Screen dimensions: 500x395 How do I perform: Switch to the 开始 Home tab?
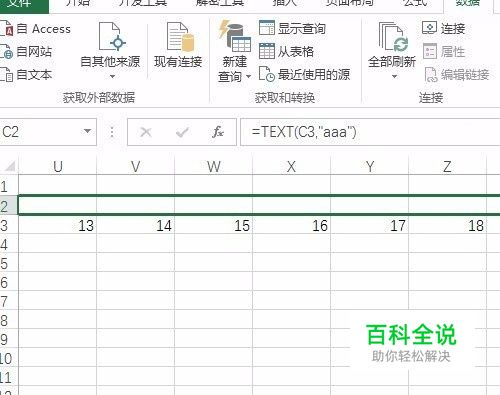click(79, 3)
